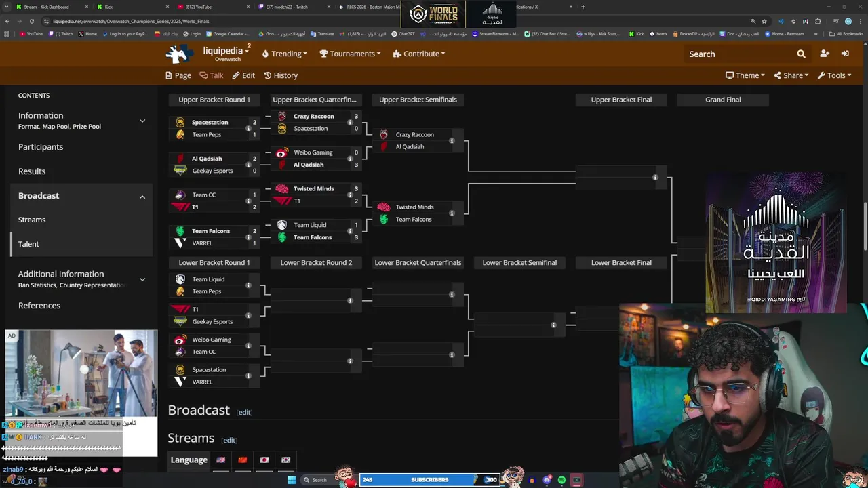Open Spotify from the taskbar
This screenshot has height=488, width=868.
point(561,480)
